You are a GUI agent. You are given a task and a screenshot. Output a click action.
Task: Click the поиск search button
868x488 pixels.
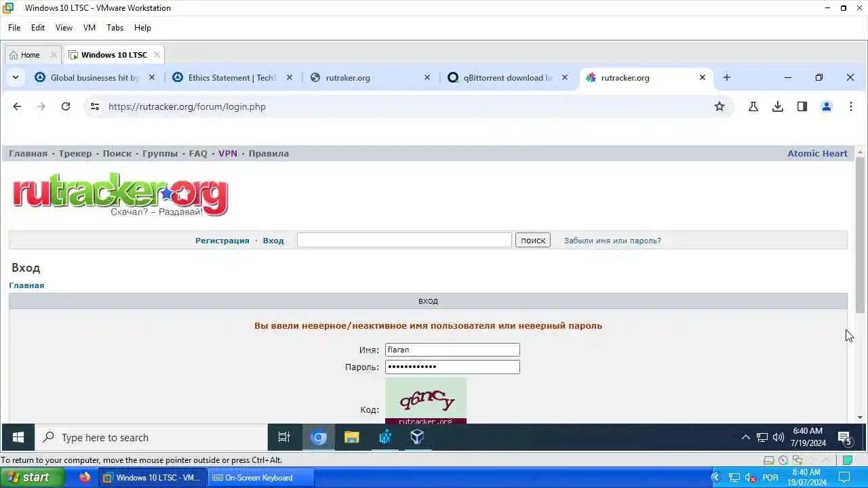pyautogui.click(x=533, y=240)
